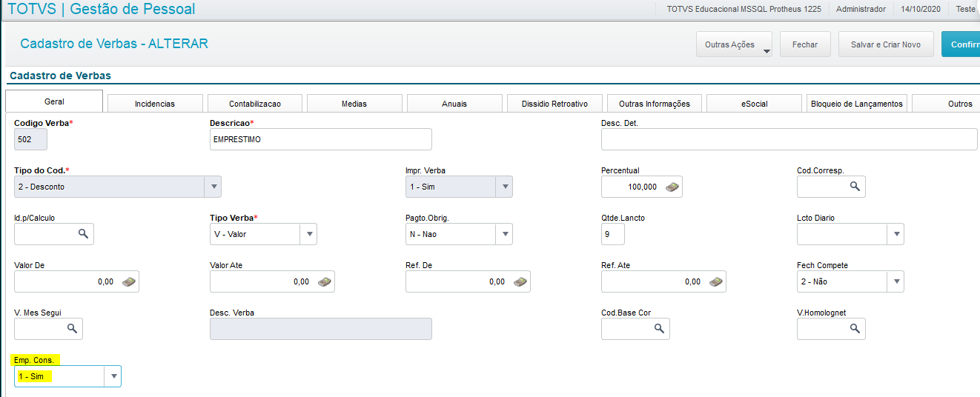Expand the Lcto Diario dropdown
The height and width of the screenshot is (397, 980).
click(895, 234)
